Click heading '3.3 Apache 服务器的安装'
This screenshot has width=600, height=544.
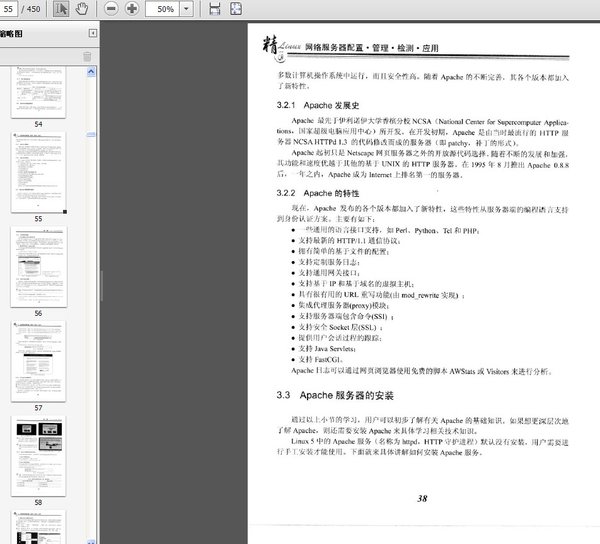point(335,395)
